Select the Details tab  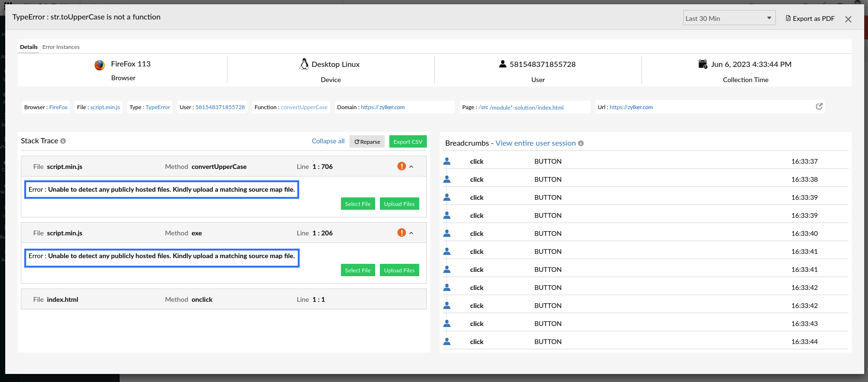(x=28, y=47)
